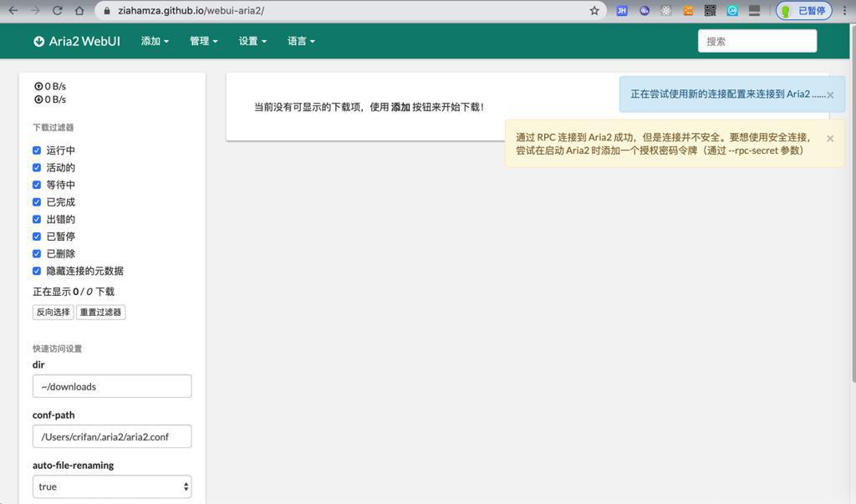Click the lock icon in address bar

(107, 10)
